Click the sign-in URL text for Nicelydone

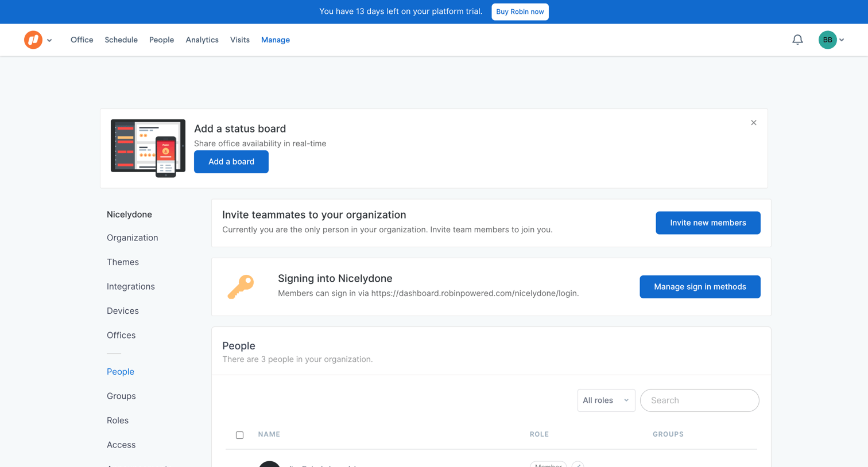[474, 293]
